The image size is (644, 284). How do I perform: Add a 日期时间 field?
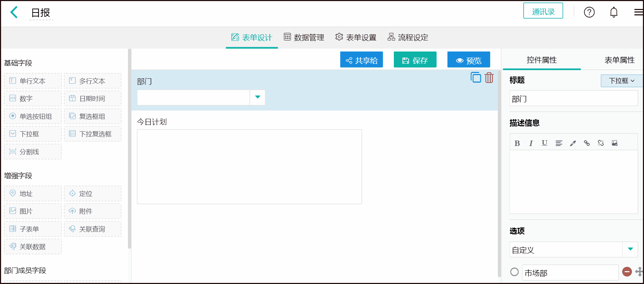coord(93,98)
